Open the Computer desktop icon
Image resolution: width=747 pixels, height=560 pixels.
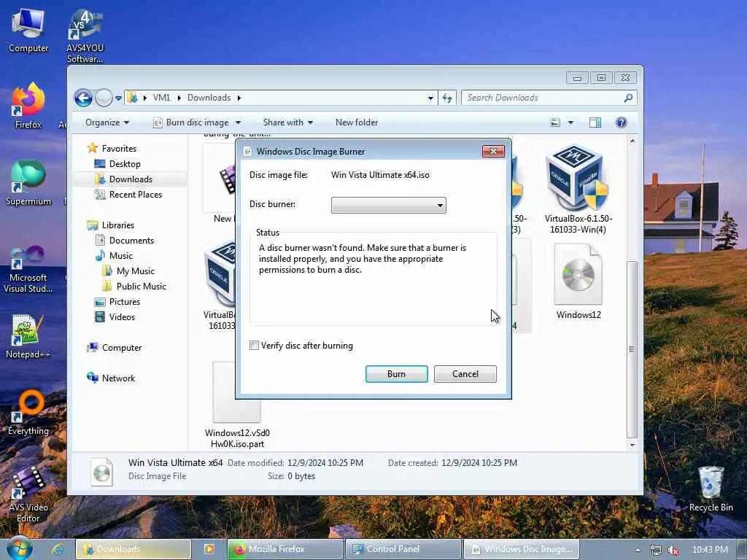28,31
